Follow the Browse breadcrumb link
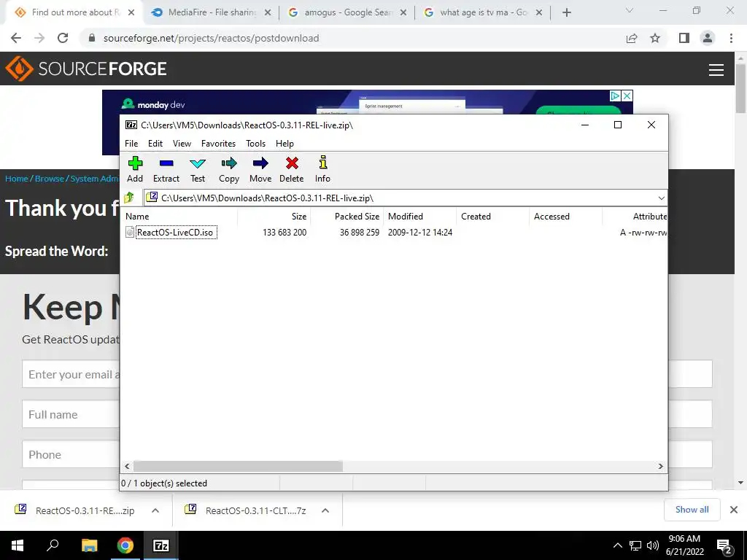The width and height of the screenshot is (747, 560). coord(50,179)
